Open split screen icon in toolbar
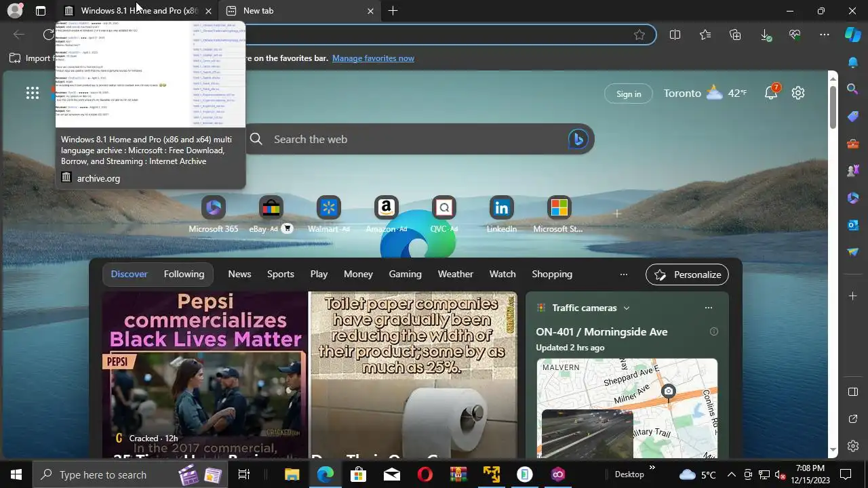This screenshot has height=488, width=868. pos(675,35)
